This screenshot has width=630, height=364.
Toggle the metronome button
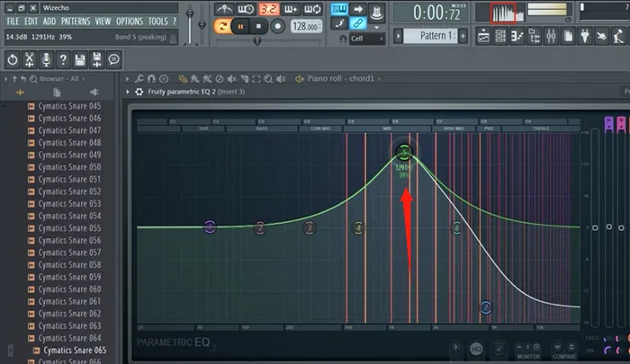click(225, 9)
